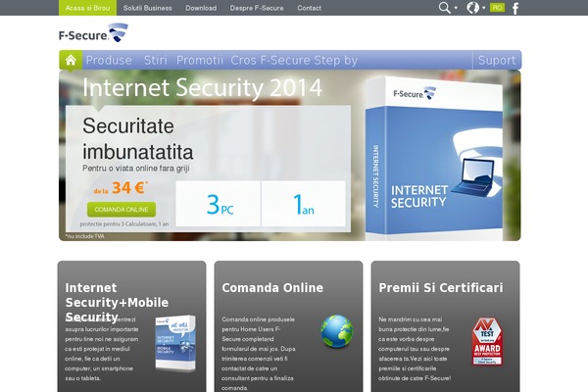588x392 pixels.
Task: Go to the green home icon
Action: [x=71, y=60]
